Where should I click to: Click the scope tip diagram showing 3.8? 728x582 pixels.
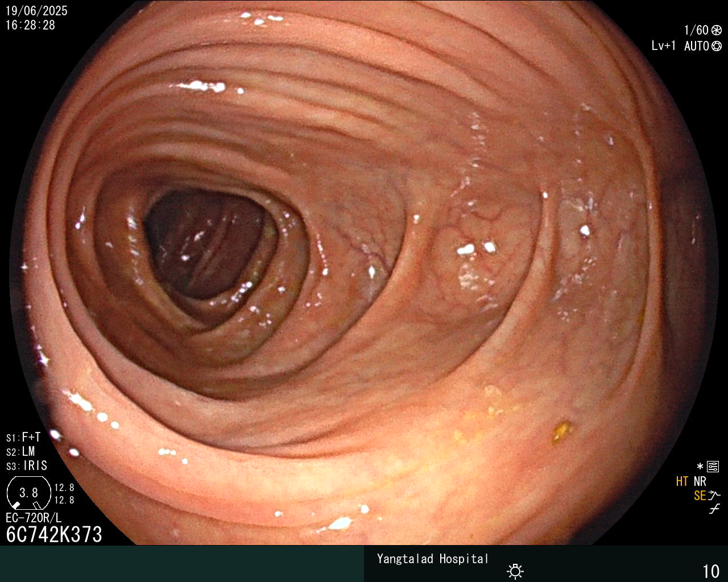pos(28,493)
